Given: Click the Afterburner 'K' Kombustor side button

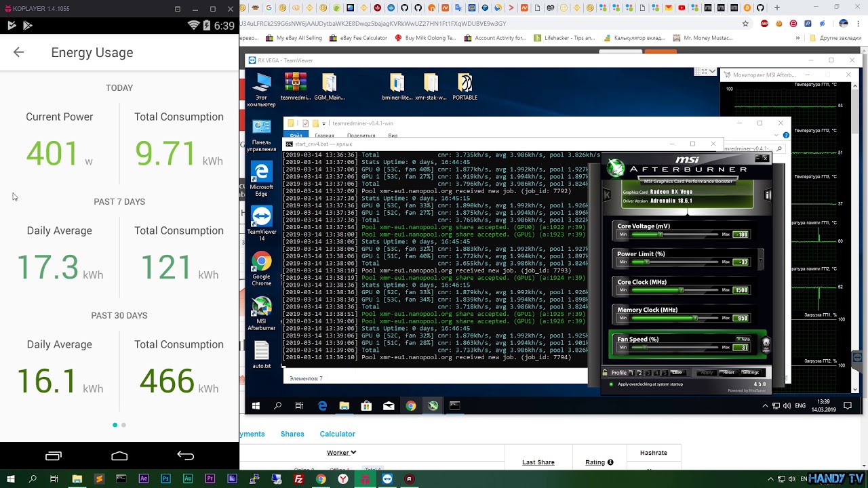Looking at the screenshot, I should tap(607, 195).
